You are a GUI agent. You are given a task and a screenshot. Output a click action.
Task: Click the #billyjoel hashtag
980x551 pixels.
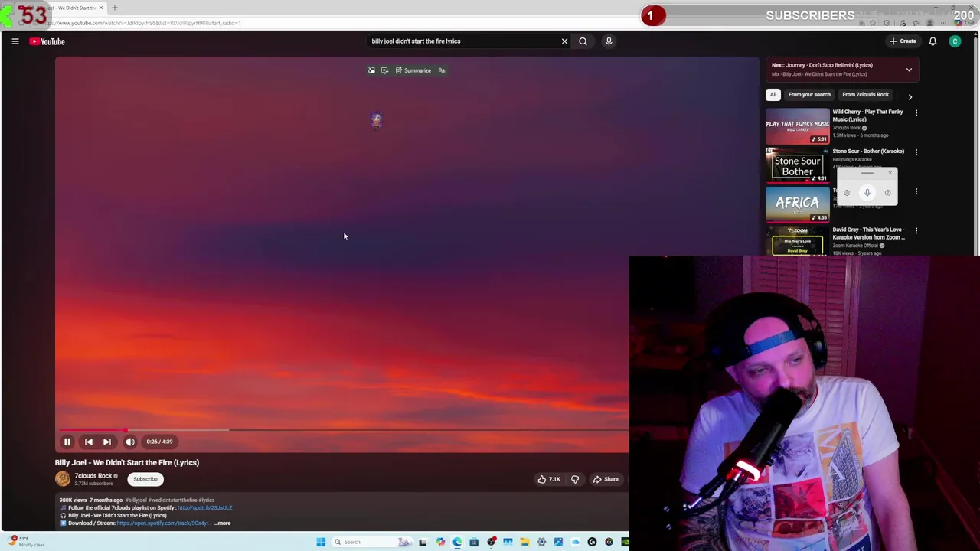tap(136, 500)
